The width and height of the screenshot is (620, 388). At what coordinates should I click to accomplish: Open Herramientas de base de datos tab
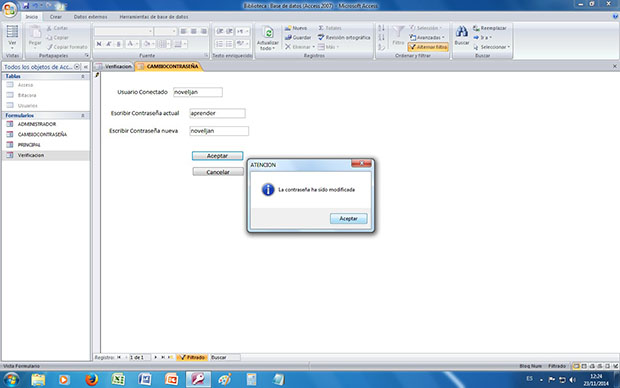coord(154,17)
